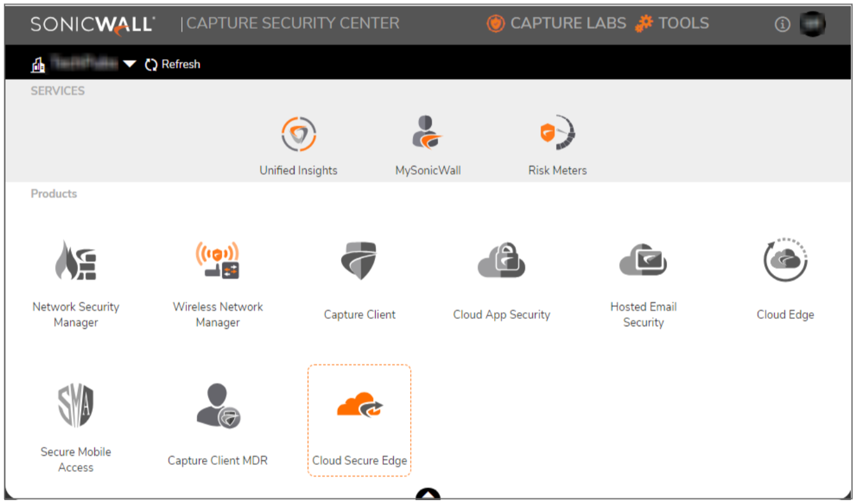This screenshot has width=854, height=504.
Task: Click the Network Security Manager label
Action: pyautogui.click(x=76, y=315)
